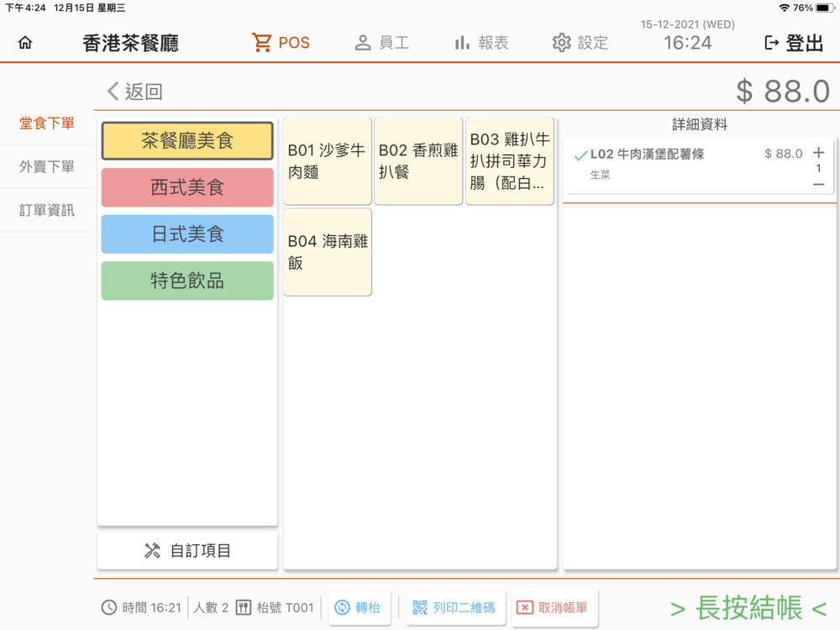
Task: Choose the red 西式美食 category
Action: click(x=187, y=187)
